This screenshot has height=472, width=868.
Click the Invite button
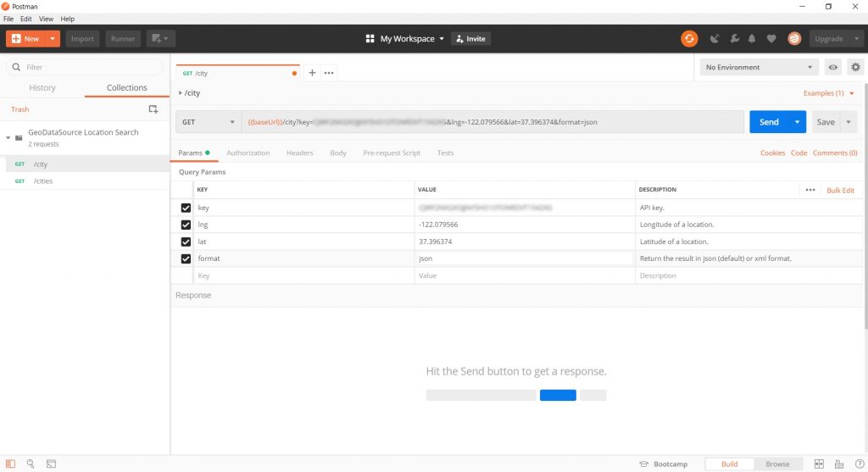point(470,39)
